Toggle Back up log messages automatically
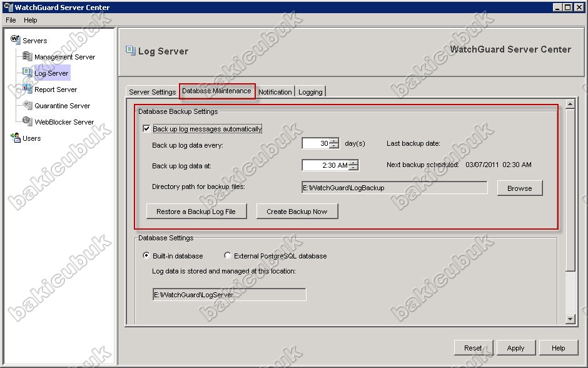The height and width of the screenshot is (368, 588). [x=146, y=129]
